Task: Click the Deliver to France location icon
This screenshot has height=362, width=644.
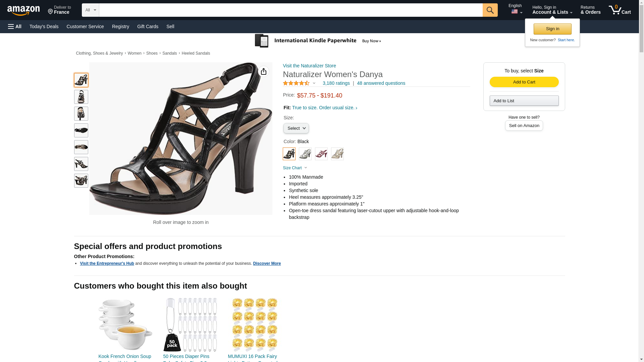Action: pyautogui.click(x=51, y=12)
